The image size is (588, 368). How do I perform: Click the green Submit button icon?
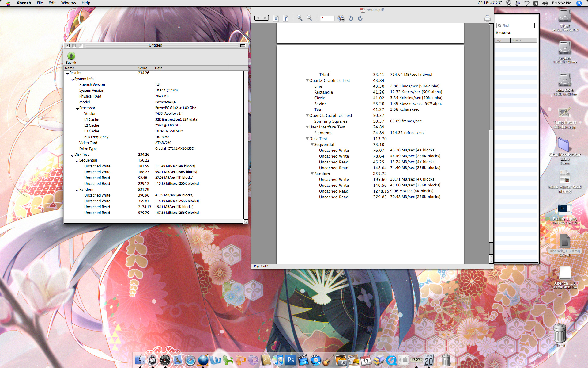(x=71, y=56)
